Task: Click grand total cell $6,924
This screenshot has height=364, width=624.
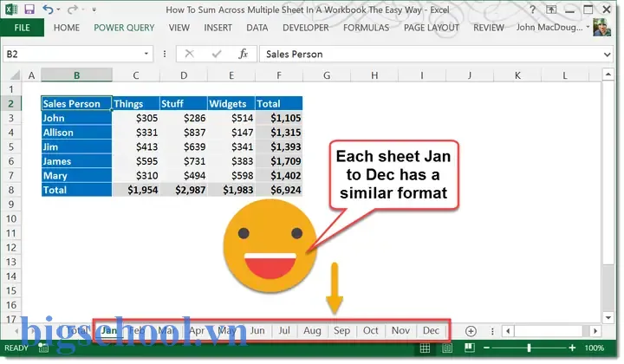Action: [279, 190]
